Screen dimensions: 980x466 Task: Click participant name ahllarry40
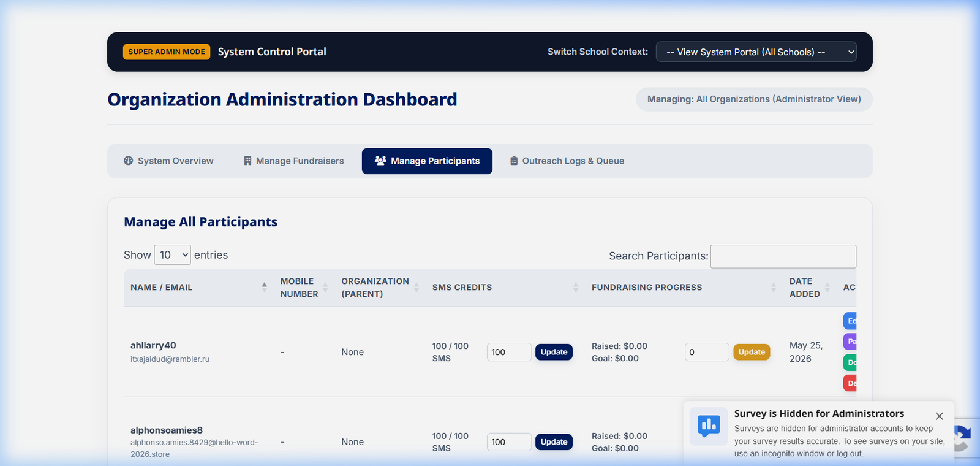(153, 346)
